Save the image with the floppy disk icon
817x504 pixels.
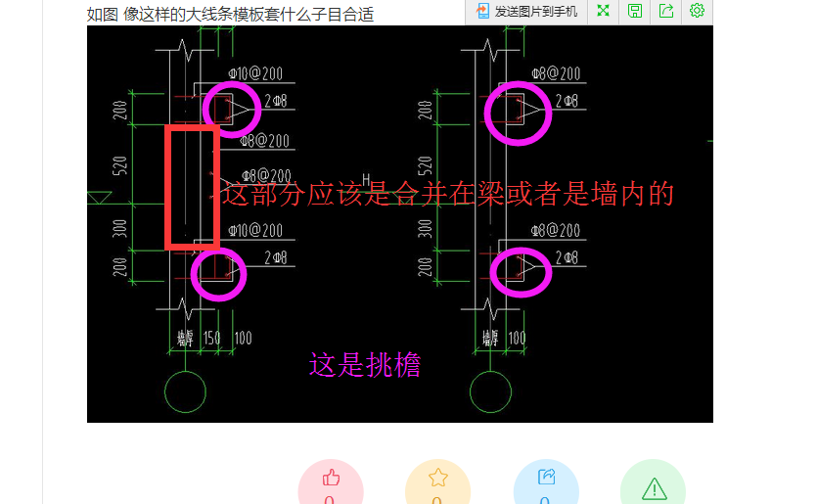tap(634, 11)
